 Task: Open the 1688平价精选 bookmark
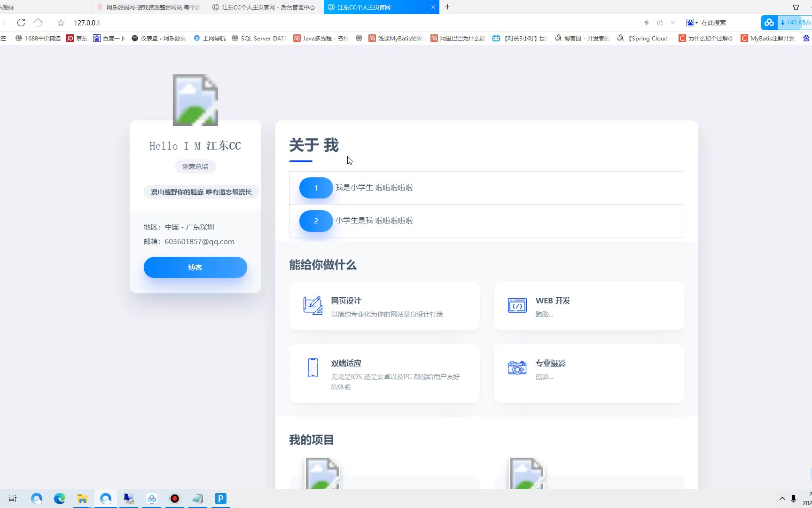coord(38,38)
